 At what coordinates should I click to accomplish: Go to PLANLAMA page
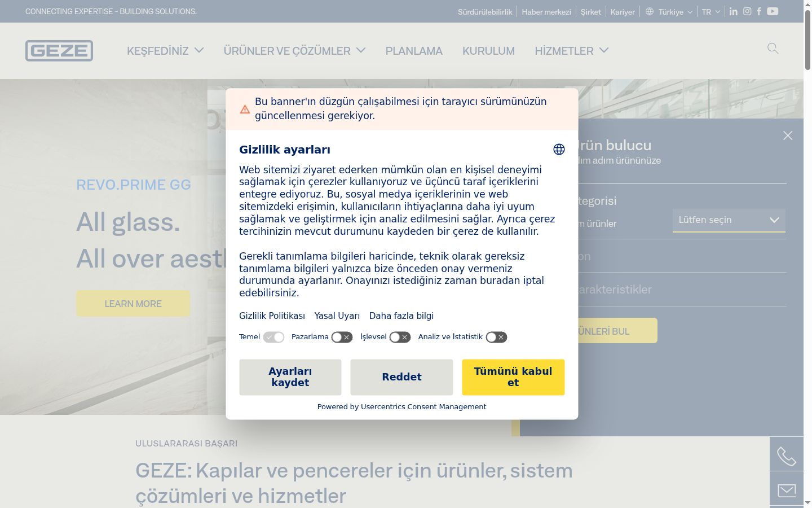[x=414, y=51]
